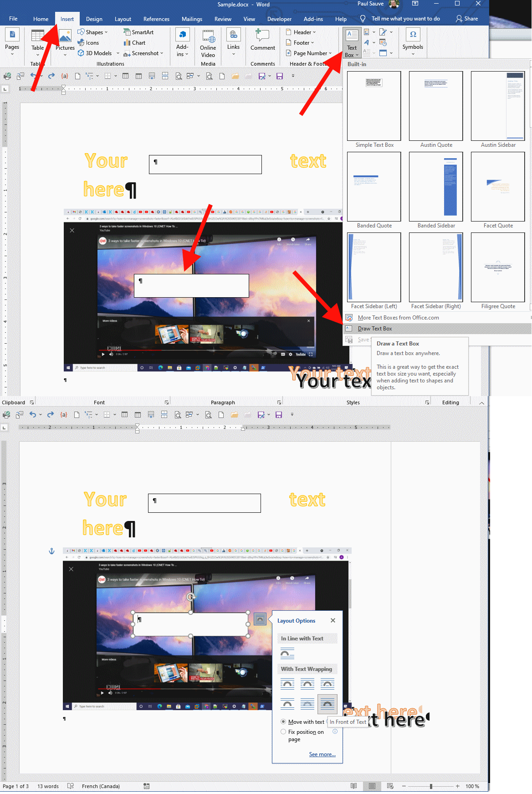
Task: Open the Page Number dropdown
Action: tap(309, 53)
